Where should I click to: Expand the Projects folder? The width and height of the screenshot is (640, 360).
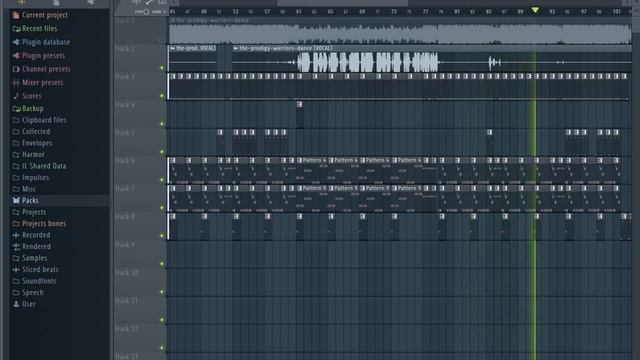click(29, 212)
